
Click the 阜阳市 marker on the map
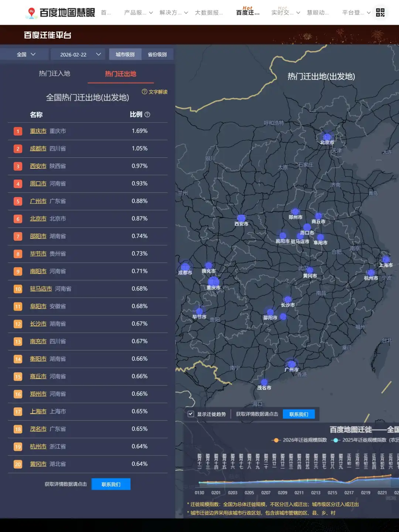tap(320, 237)
